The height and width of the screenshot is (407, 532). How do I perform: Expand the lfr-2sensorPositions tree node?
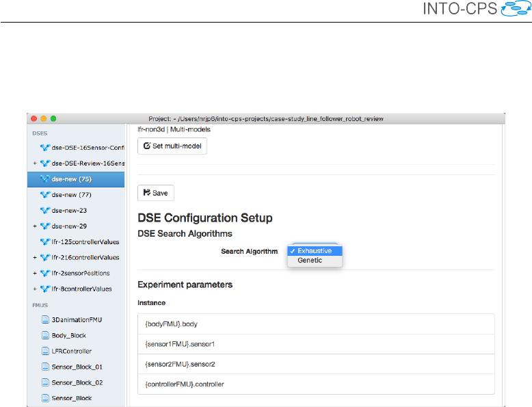(x=34, y=273)
